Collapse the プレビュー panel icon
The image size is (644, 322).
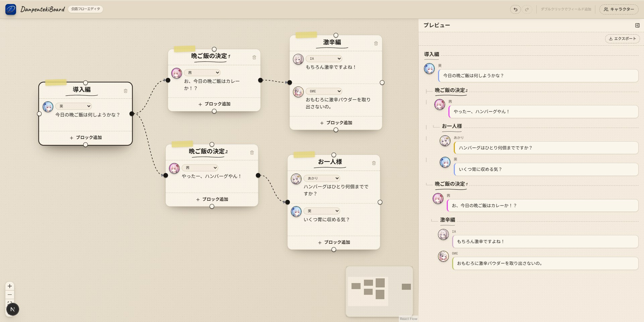637,25
